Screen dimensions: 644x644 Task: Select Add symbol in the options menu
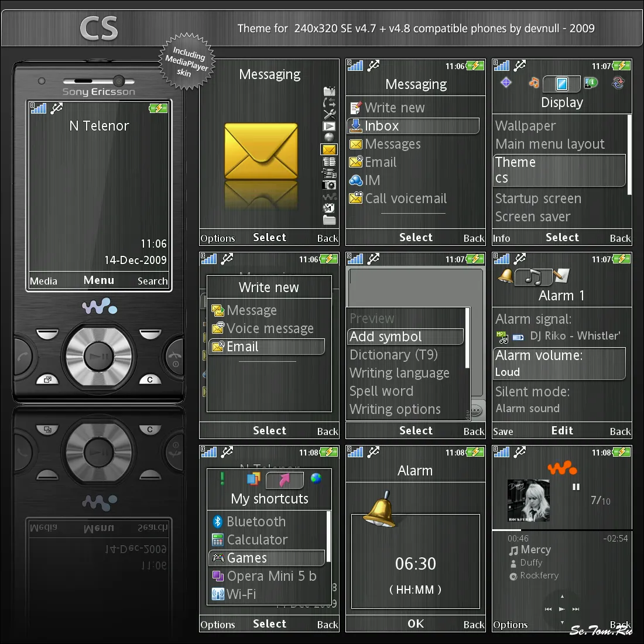click(x=406, y=337)
